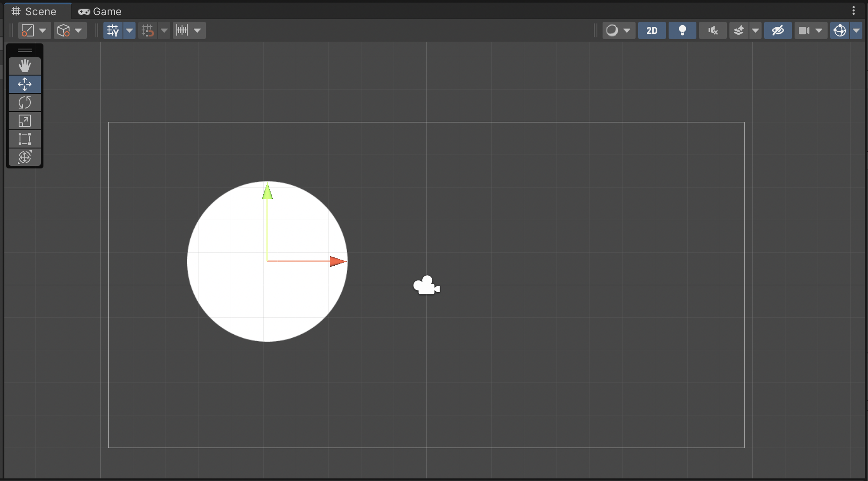Screen dimensions: 868x481
Task: Select the Hand view tool
Action: click(x=25, y=66)
